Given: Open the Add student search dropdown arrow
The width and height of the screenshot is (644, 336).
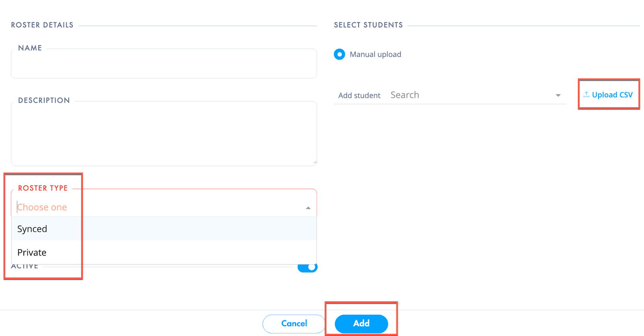Looking at the screenshot, I should [558, 95].
